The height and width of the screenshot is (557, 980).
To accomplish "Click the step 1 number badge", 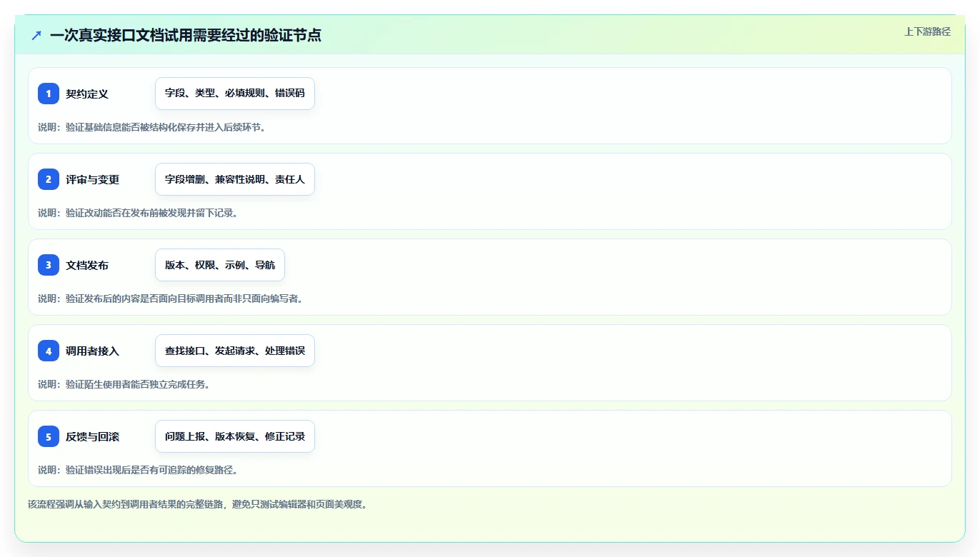I will click(x=49, y=94).
